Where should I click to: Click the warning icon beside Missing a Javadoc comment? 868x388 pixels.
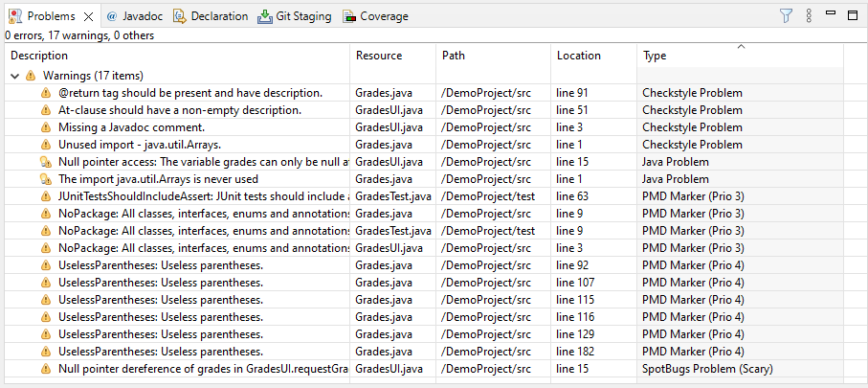46,127
